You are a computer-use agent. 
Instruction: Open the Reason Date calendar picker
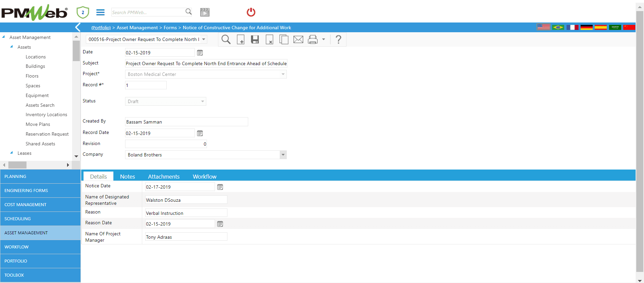[220, 224]
